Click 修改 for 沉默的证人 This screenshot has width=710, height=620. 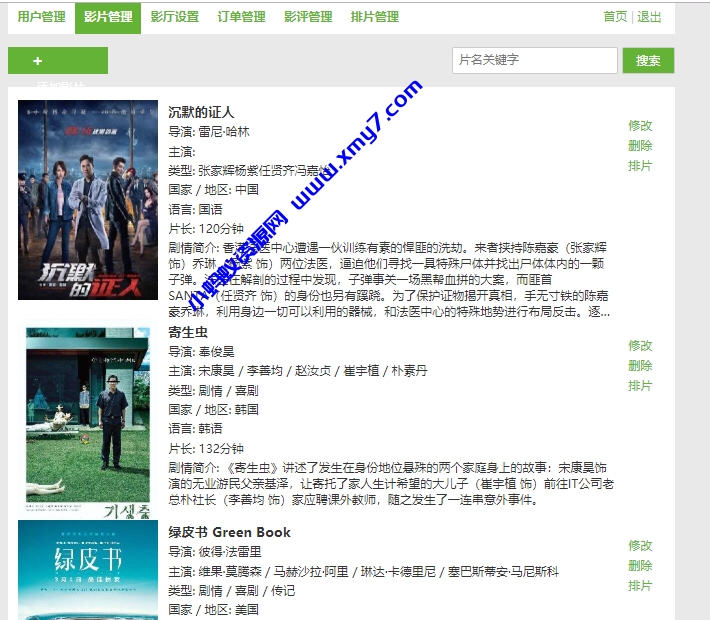[x=640, y=125]
